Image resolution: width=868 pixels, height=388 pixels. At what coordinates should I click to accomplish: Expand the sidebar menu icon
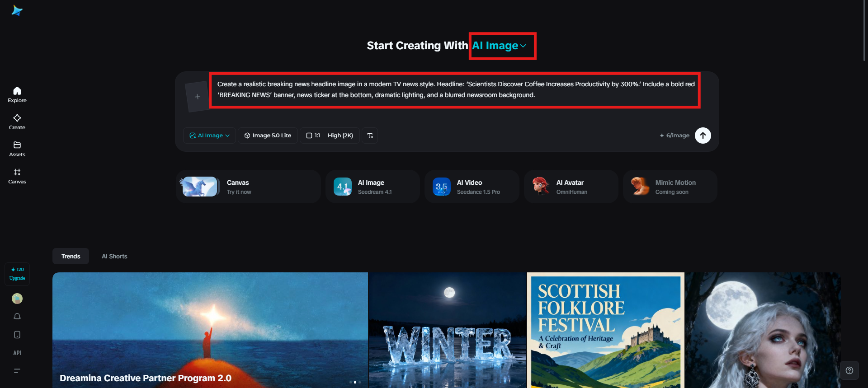pos(17,371)
